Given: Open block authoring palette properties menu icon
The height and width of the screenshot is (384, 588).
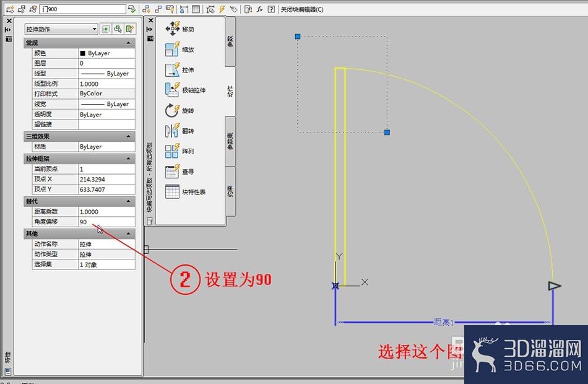Looking at the screenshot, I should pos(150,38).
